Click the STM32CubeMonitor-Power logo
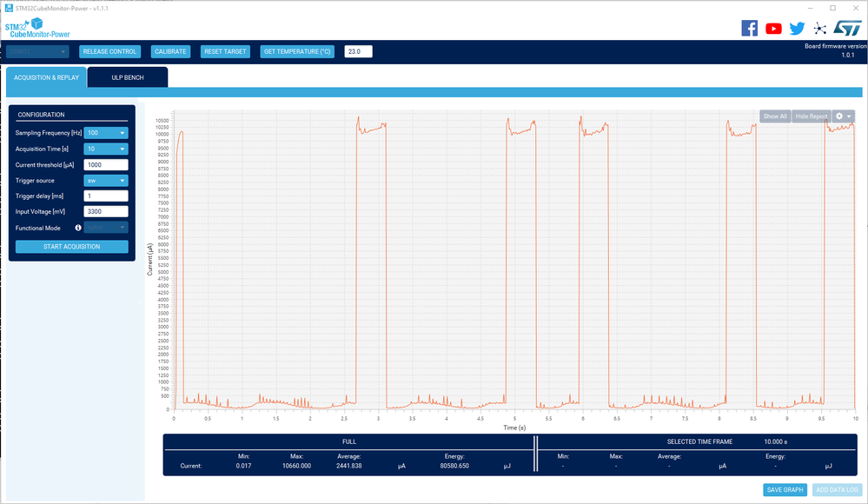Image resolution: width=868 pixels, height=504 pixels. pos(37,29)
